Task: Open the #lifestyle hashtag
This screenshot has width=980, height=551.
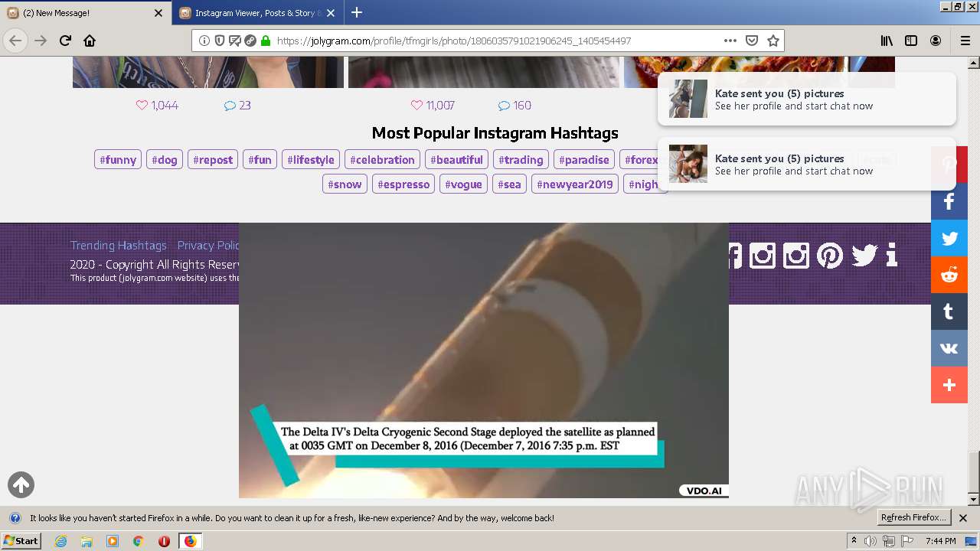Action: [311, 159]
